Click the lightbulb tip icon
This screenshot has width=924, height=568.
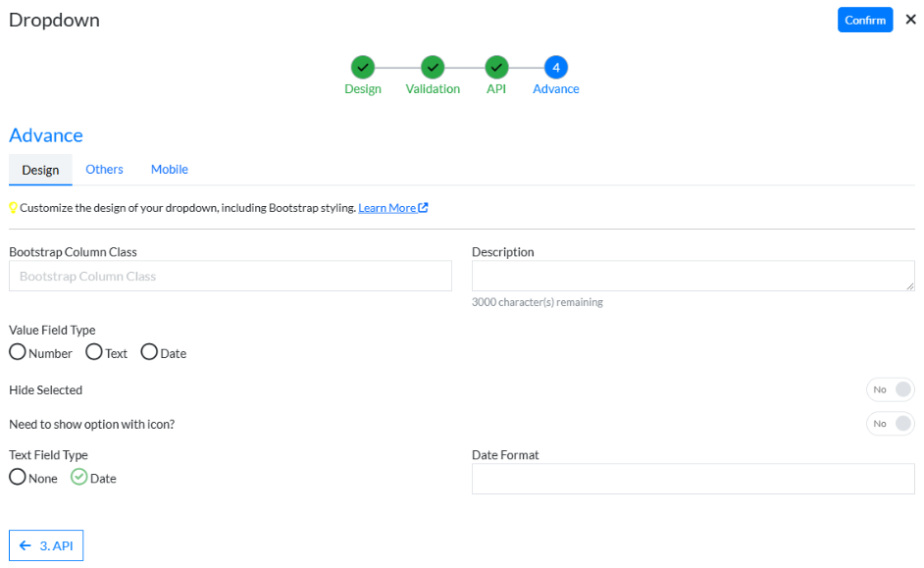pyautogui.click(x=14, y=208)
